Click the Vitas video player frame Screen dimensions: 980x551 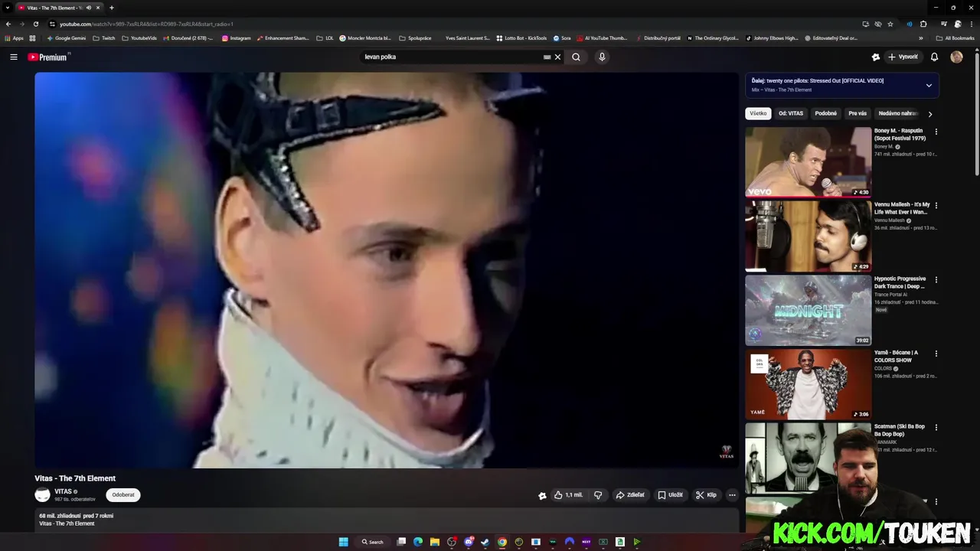[x=387, y=270]
